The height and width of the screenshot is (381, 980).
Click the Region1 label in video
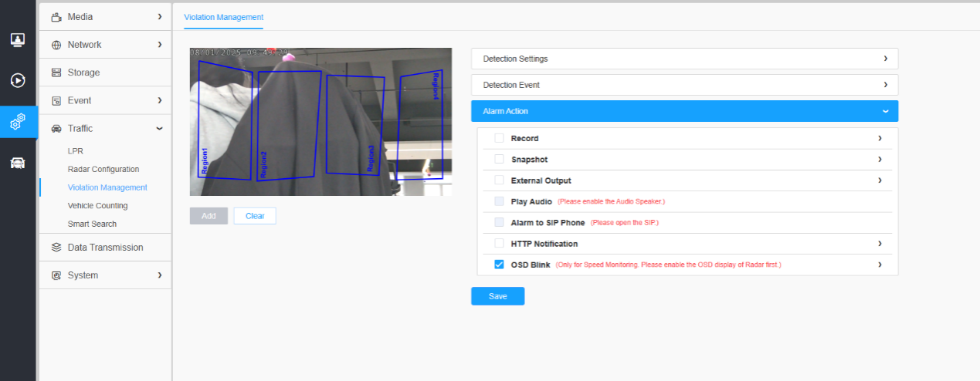(205, 161)
